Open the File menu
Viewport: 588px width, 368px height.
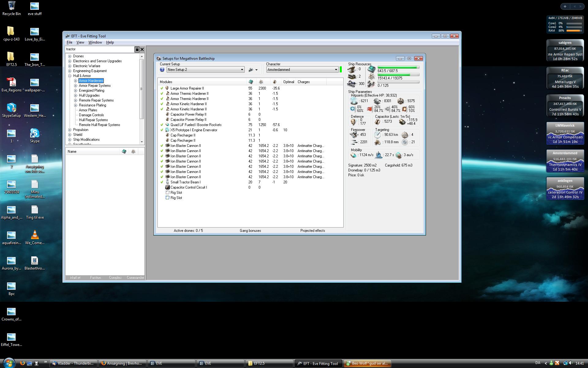coord(70,42)
